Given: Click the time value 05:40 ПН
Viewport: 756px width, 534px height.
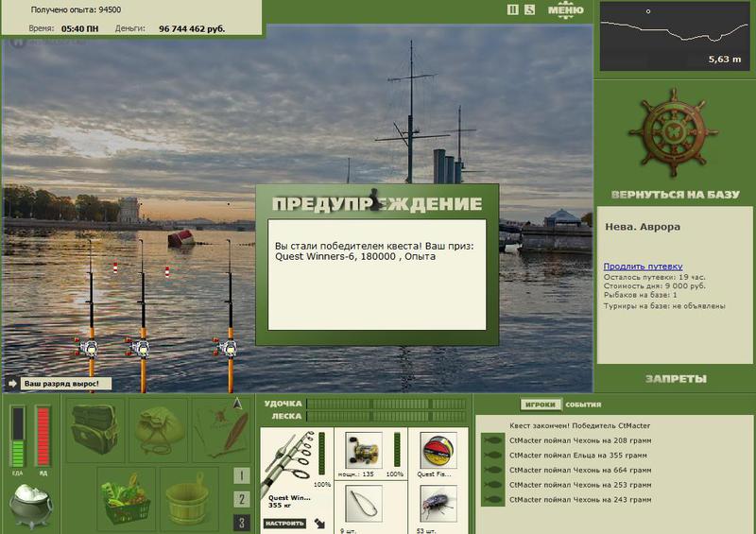Looking at the screenshot, I should 79,29.
